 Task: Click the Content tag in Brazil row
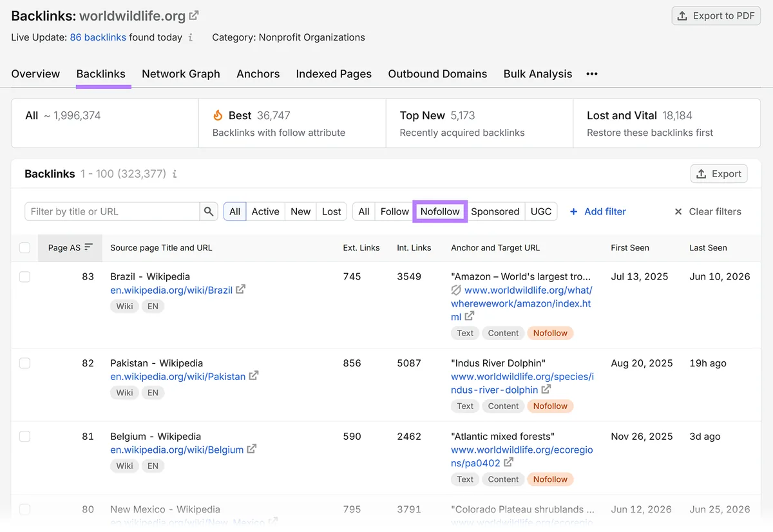click(503, 333)
